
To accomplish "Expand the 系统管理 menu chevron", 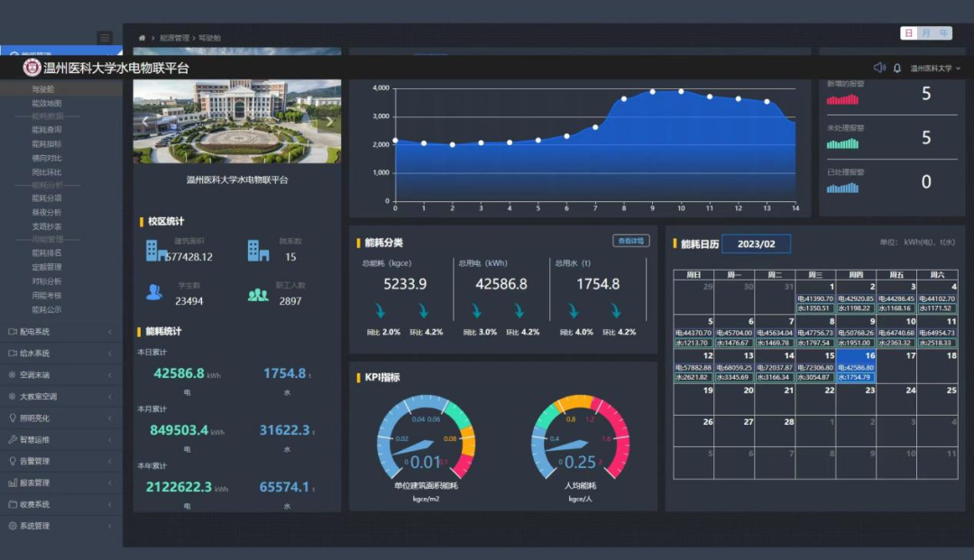I will [x=110, y=526].
